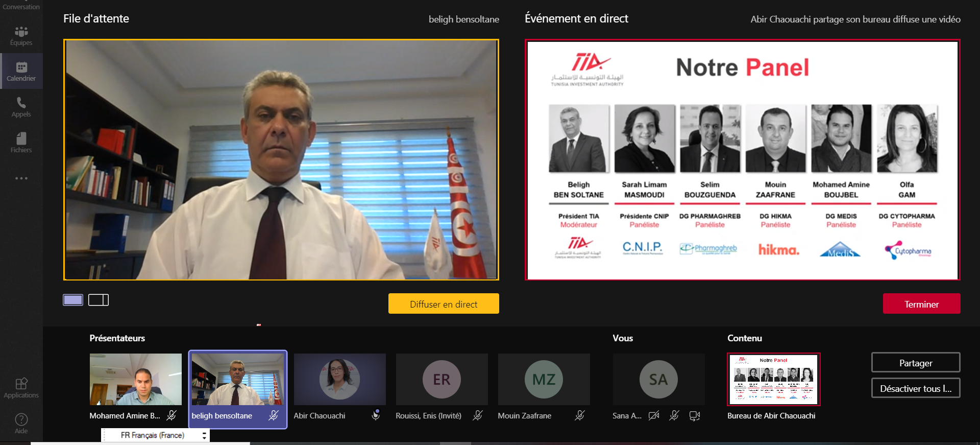Open the Fichiers section in the sidebar
The height and width of the screenshot is (445, 980).
[x=21, y=143]
